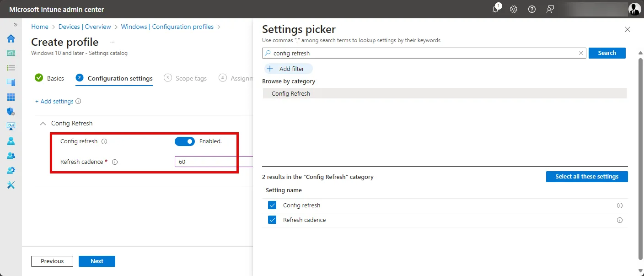Screen dimensions: 644x276
Task: Show info tooltip beside Add settings
Action: (x=78, y=101)
